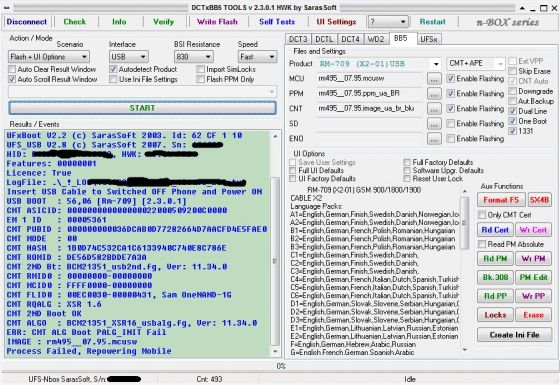Start Write Flash
The image size is (560, 385).
tap(217, 22)
